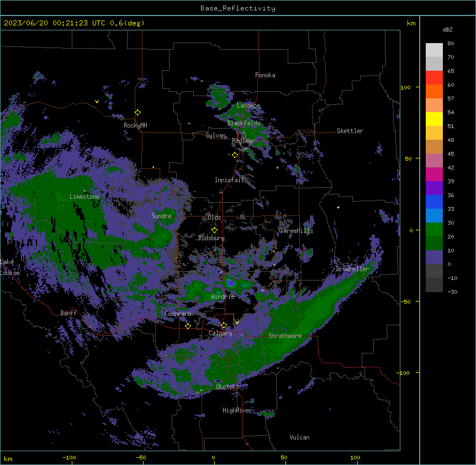This screenshot has width=476, height=465.
Task: Click the magenta storm core north of Airdrie
Action: (231, 283)
